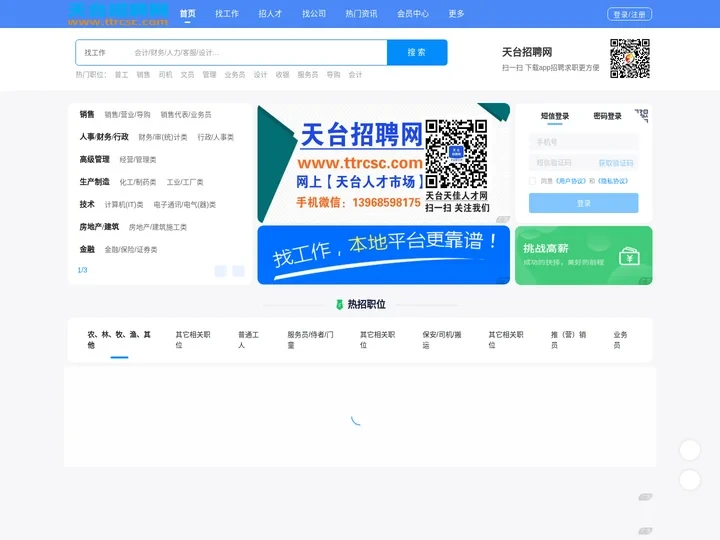Go to 招人才 in top navigation
The image size is (720, 540).
270,14
